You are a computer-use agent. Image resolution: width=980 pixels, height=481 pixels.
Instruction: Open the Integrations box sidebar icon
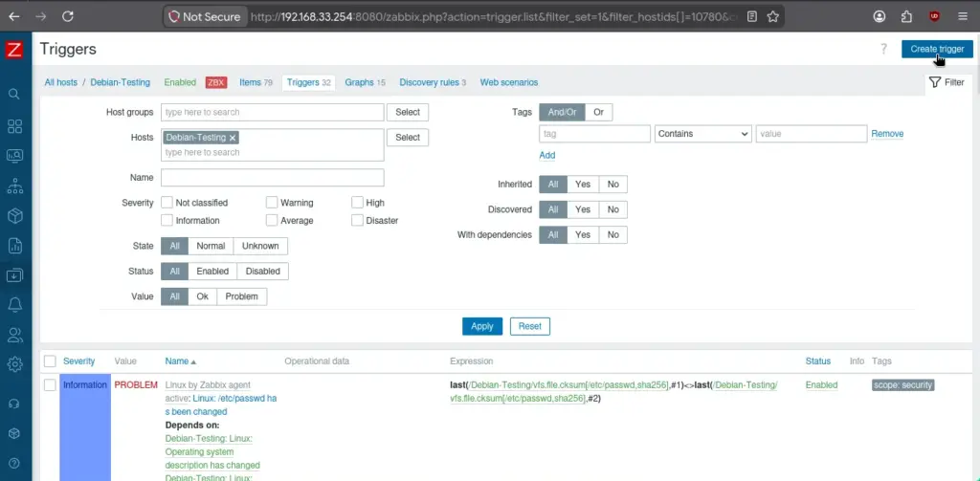coord(14,433)
